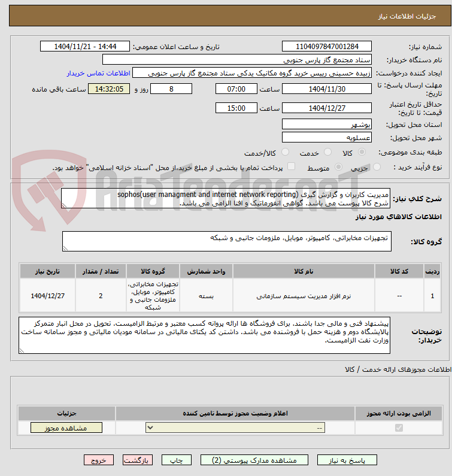Select the کالا radio button
Viewport: 452px width, 476px height.
(x=362, y=152)
